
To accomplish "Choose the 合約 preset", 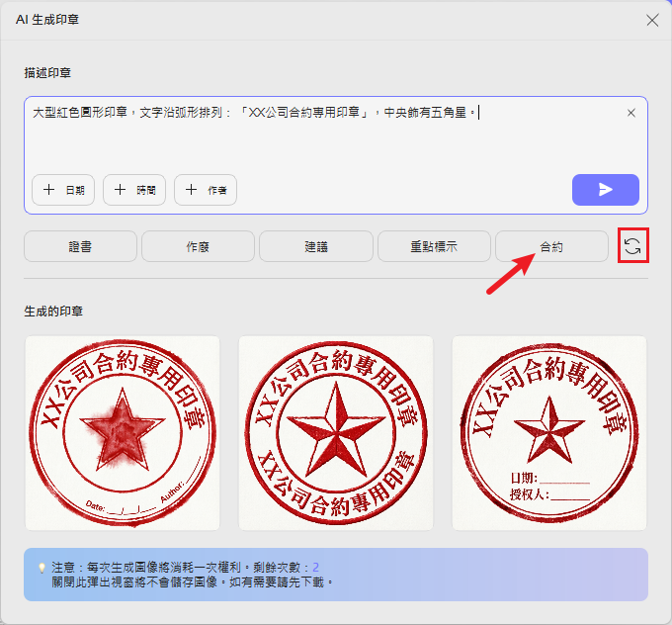I will [x=551, y=246].
